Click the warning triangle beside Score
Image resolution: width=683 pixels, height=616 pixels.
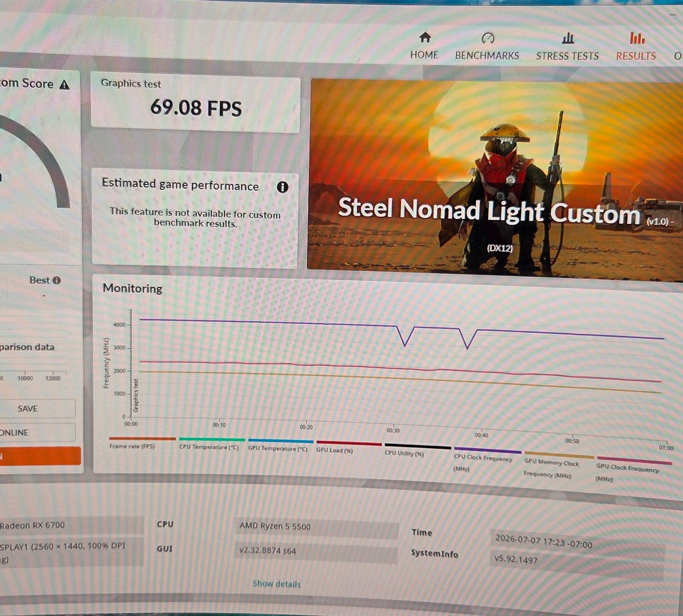click(x=64, y=85)
